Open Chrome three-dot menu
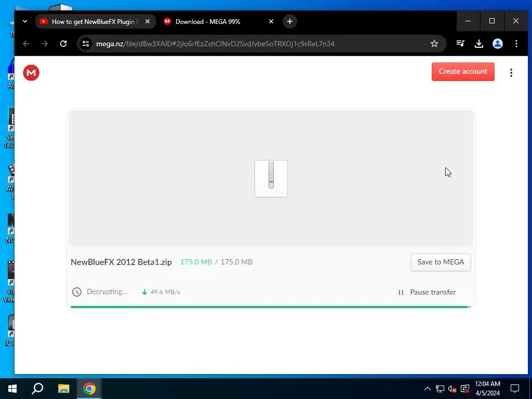Image resolution: width=532 pixels, height=399 pixels. coord(516,44)
